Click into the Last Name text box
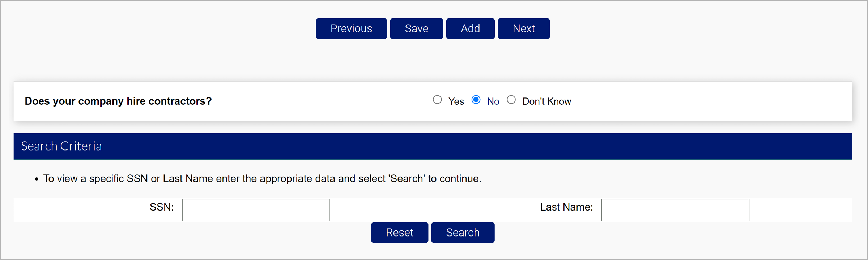The width and height of the screenshot is (868, 260). click(675, 210)
